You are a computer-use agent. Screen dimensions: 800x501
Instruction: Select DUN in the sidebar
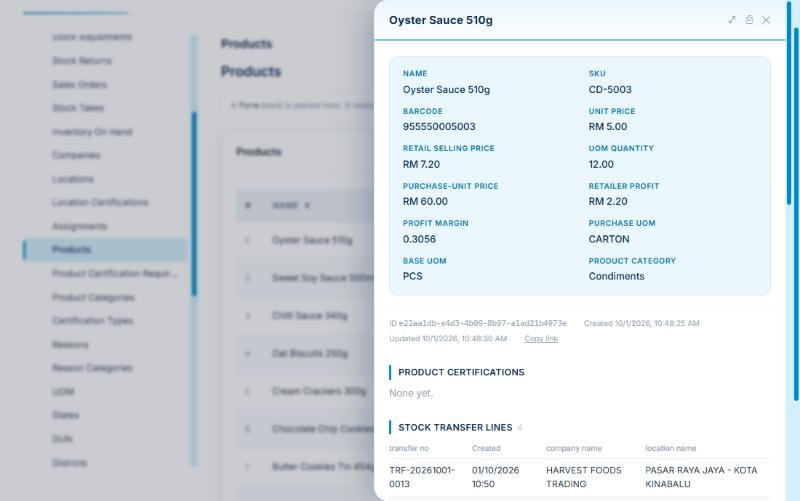(x=62, y=439)
